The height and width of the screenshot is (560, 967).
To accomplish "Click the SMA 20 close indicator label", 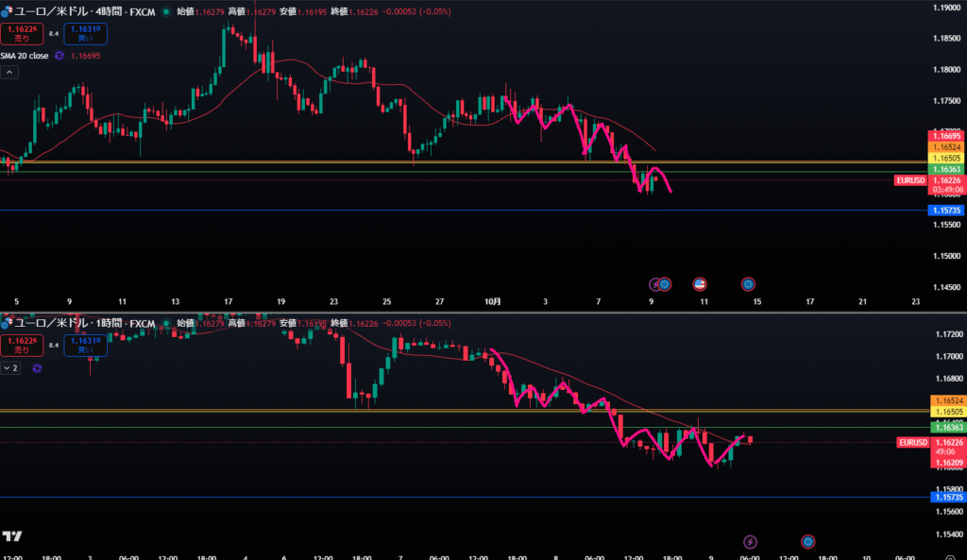I will point(25,56).
